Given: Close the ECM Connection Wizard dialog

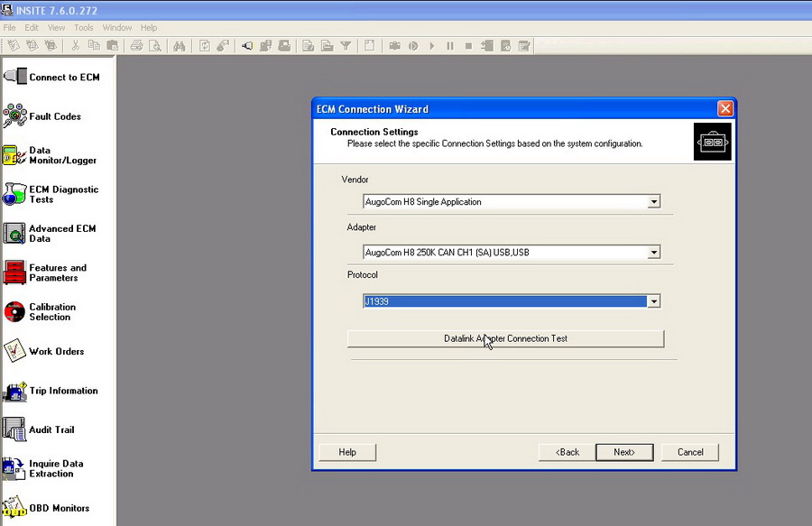Looking at the screenshot, I should (x=725, y=109).
